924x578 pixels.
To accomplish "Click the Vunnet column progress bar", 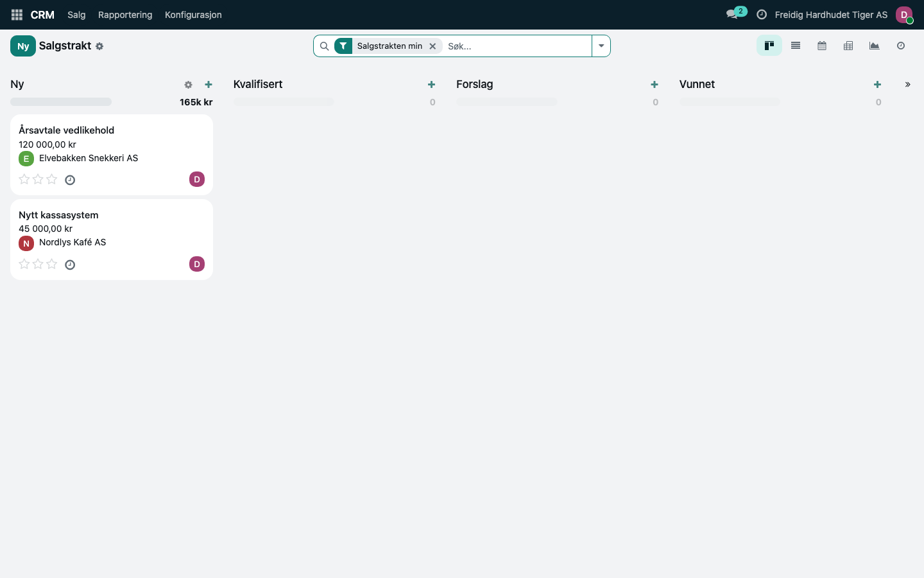I will [730, 101].
